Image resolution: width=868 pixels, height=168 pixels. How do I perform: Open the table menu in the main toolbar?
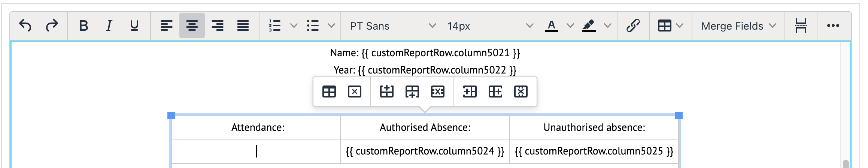pos(670,25)
